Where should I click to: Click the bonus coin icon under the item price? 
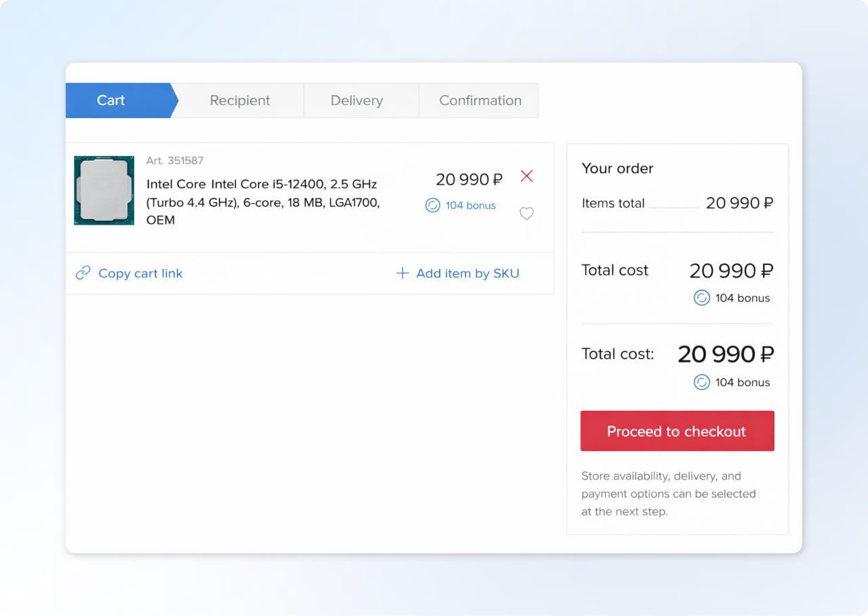[x=433, y=205]
